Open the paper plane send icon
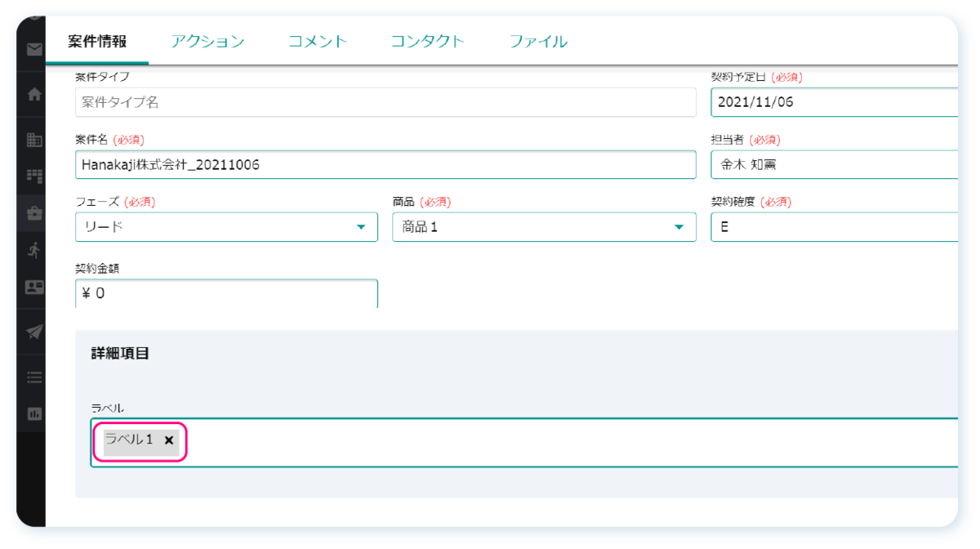 pos(34,332)
